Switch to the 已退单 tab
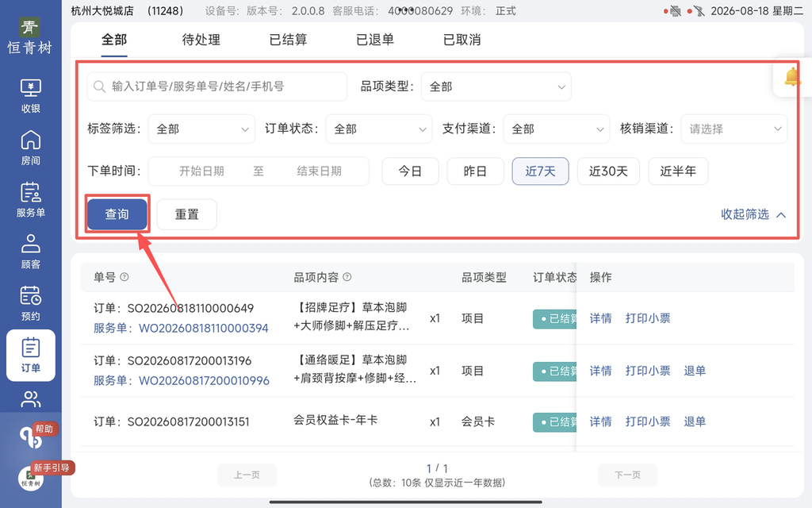This screenshot has width=812, height=508. pos(375,40)
